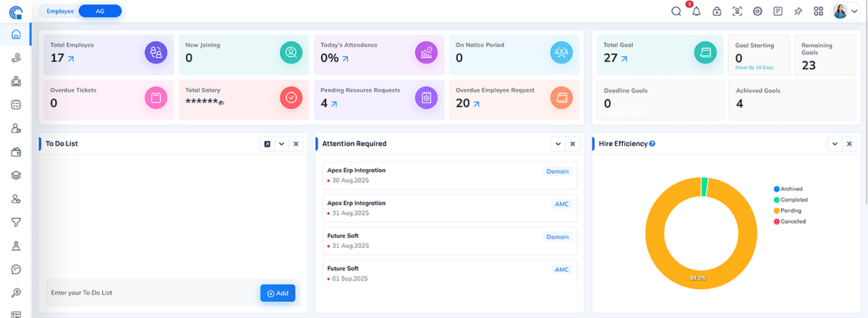Close the Hire Efficiency panel
868x318 pixels.
[849, 144]
